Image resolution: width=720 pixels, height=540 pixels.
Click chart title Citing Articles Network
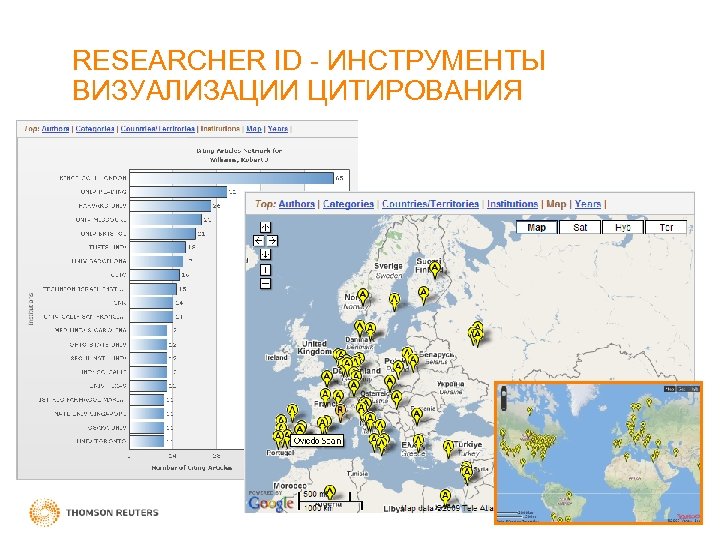[x=239, y=155]
